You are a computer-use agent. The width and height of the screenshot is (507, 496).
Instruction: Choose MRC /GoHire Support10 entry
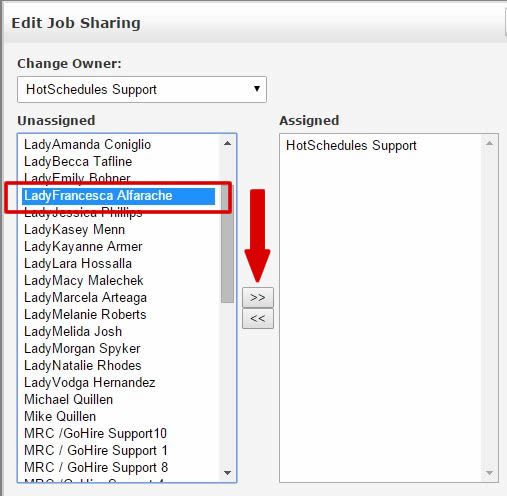click(x=95, y=434)
